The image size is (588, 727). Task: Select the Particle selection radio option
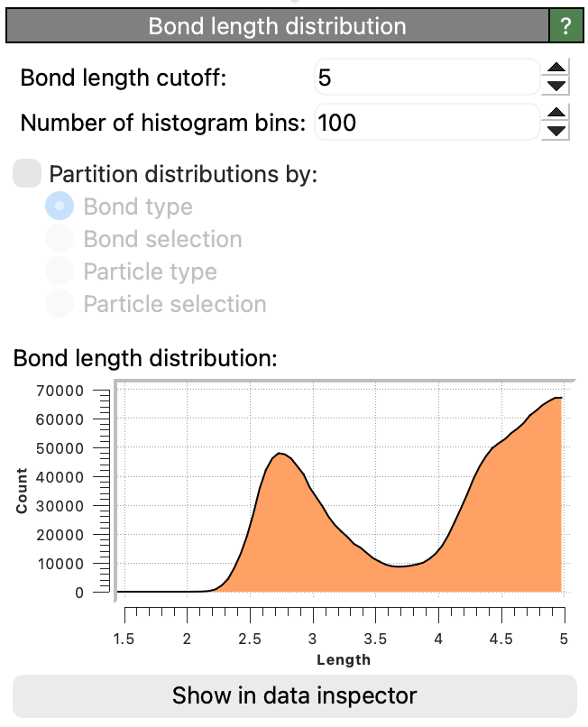(x=60, y=304)
